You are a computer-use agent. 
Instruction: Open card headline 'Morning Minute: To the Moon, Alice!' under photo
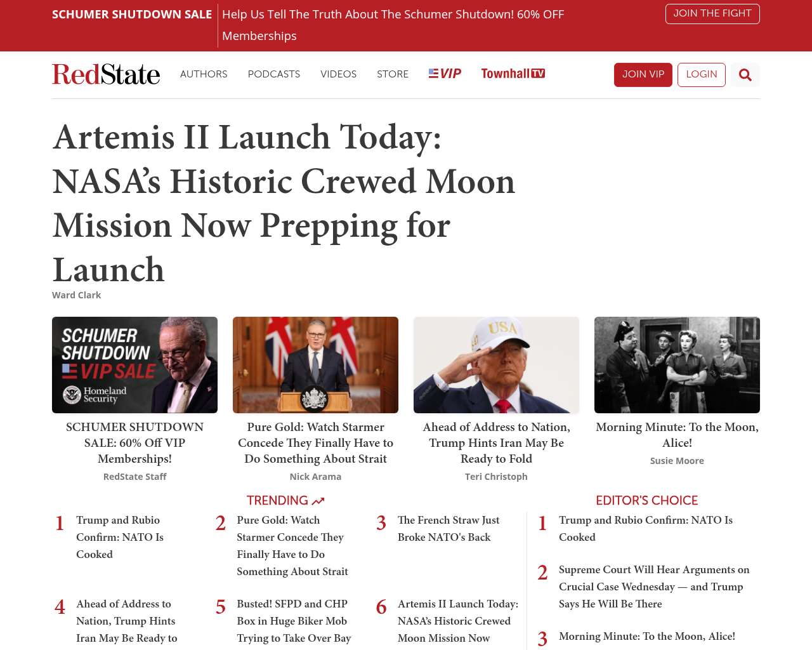click(x=677, y=435)
